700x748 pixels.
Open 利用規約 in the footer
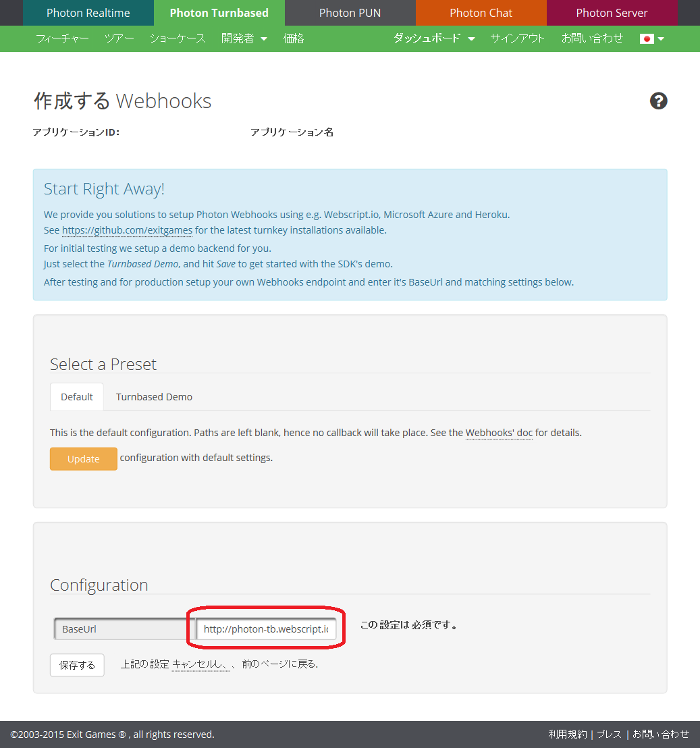(x=568, y=734)
